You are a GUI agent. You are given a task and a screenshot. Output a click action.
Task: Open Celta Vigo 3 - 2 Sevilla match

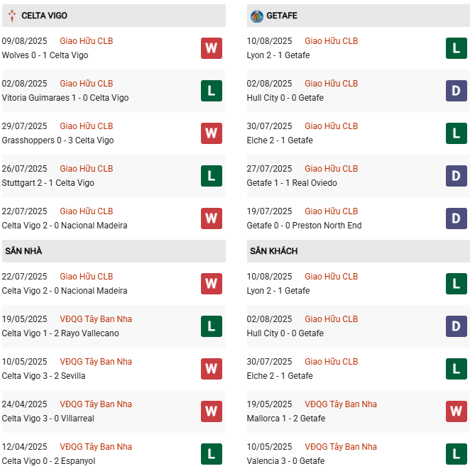(x=44, y=376)
